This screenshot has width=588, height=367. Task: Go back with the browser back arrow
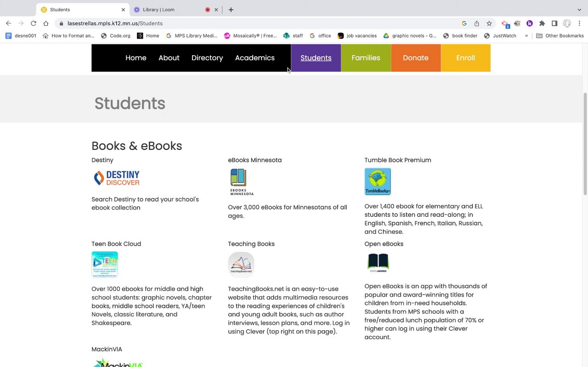coord(8,23)
